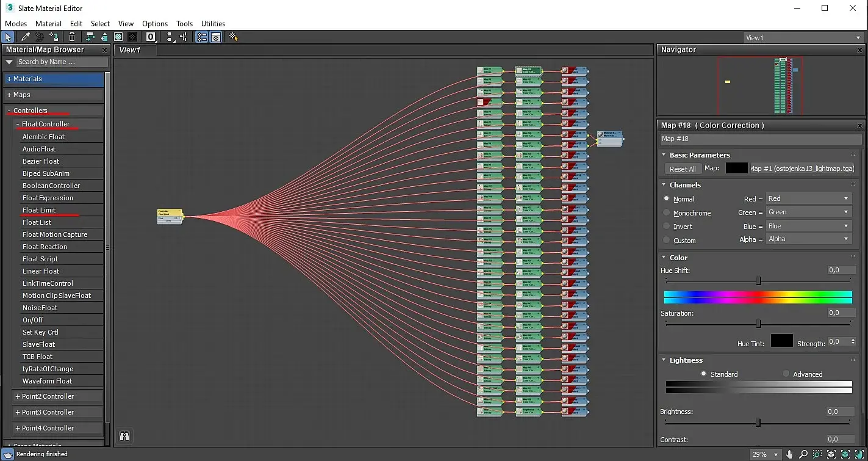Screen dimensions: 868x461
Task: Open the Modes menu
Action: click(x=16, y=23)
